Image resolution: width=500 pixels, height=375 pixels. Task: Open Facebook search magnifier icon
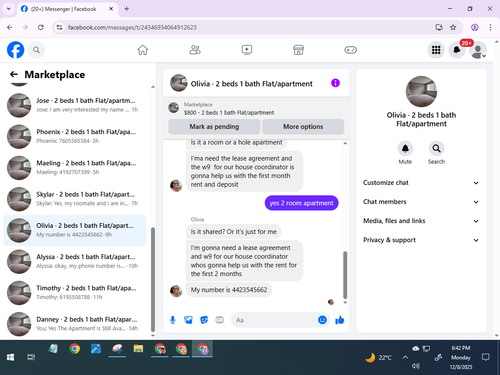36,50
